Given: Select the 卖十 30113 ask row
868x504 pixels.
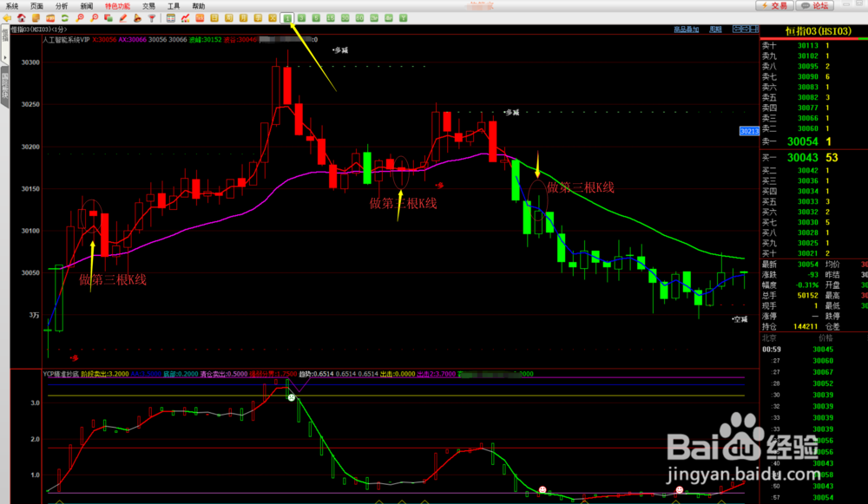Looking at the screenshot, I should [814, 46].
